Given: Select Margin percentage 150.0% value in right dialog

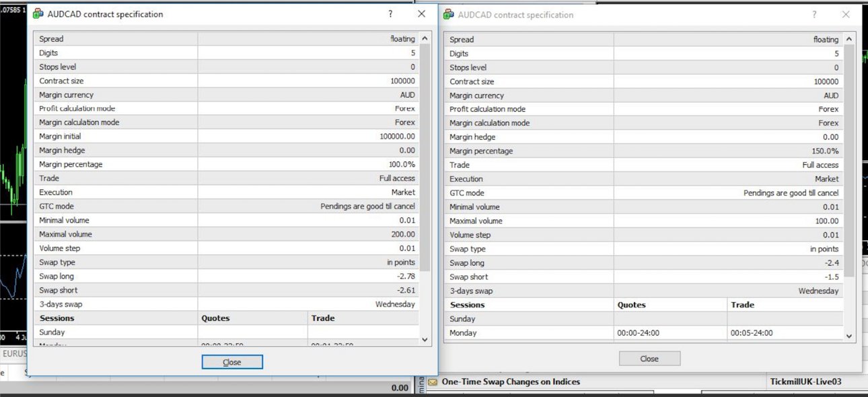Looking at the screenshot, I should tap(825, 151).
